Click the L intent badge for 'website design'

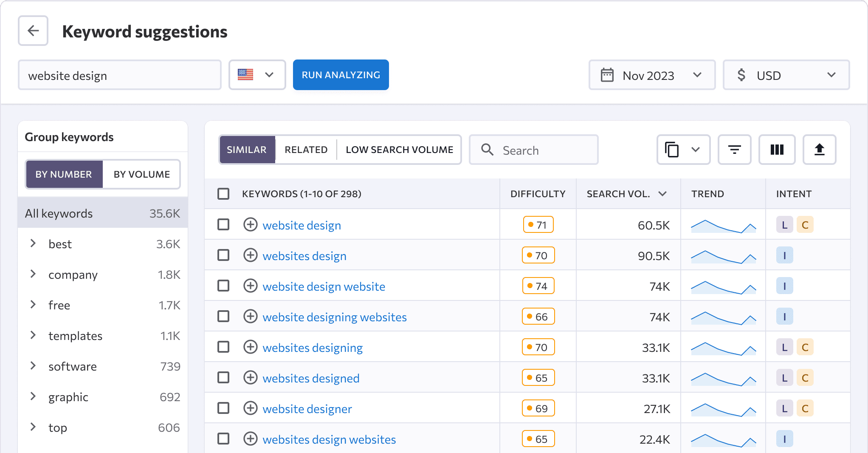[785, 225]
